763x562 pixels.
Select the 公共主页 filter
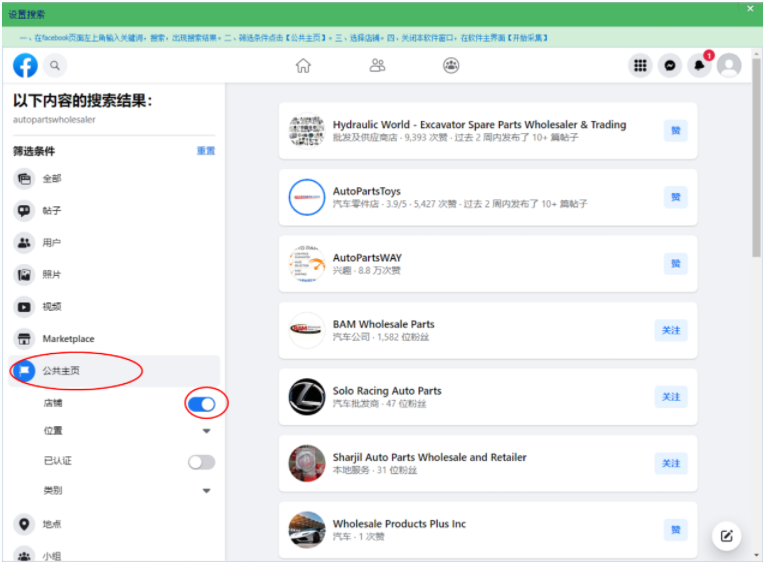coord(114,371)
